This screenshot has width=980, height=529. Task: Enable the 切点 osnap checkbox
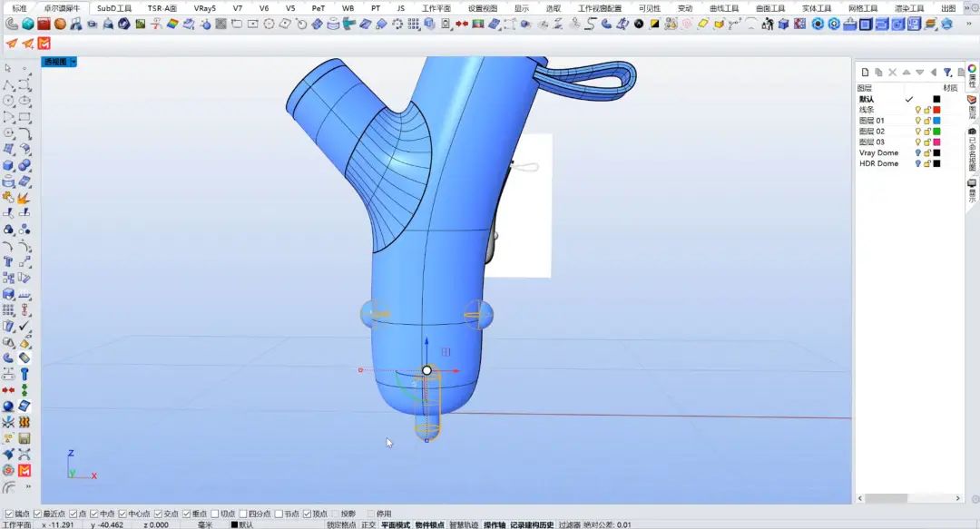[214, 514]
